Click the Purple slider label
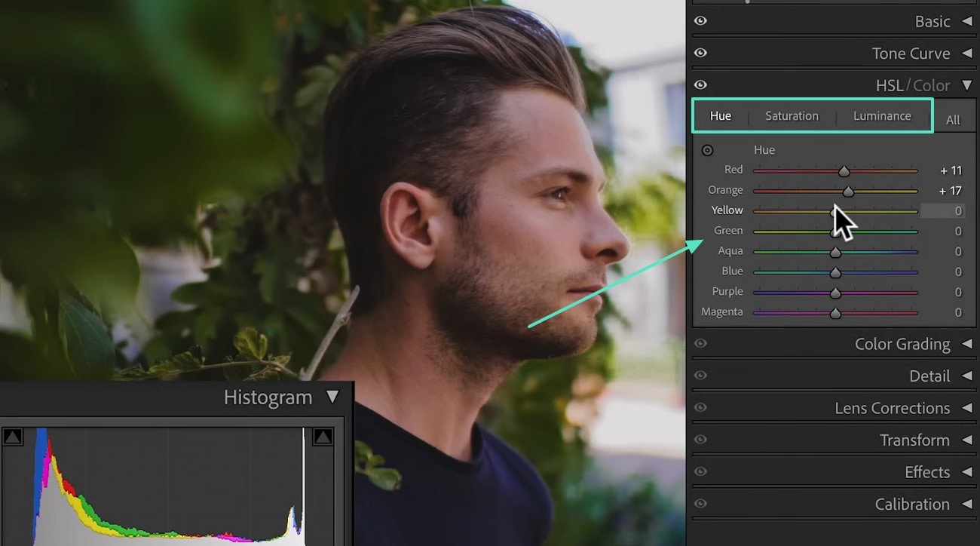Image resolution: width=980 pixels, height=546 pixels. pyautogui.click(x=727, y=292)
